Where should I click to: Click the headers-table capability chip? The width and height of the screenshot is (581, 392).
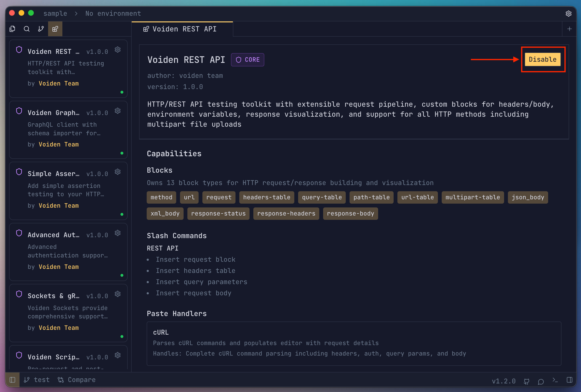[x=266, y=197]
